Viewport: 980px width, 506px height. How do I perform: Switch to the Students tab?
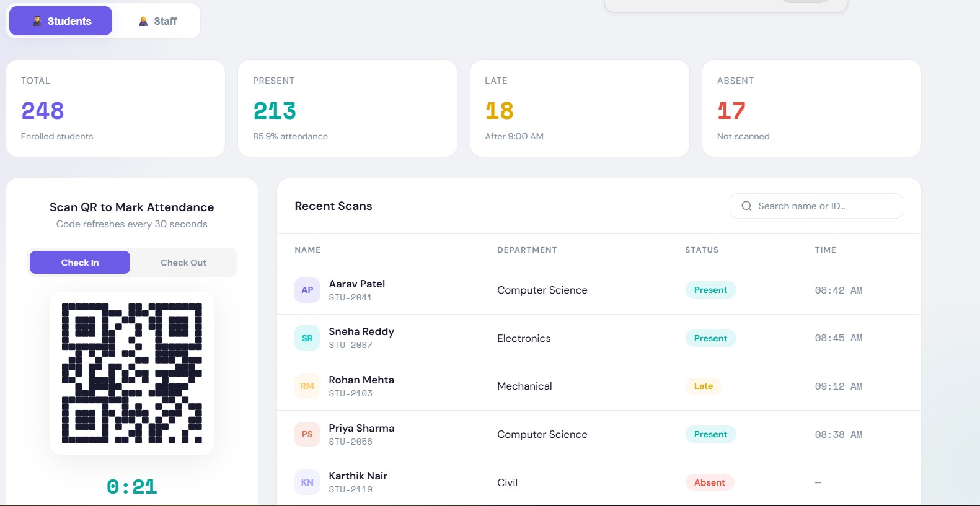click(x=61, y=21)
